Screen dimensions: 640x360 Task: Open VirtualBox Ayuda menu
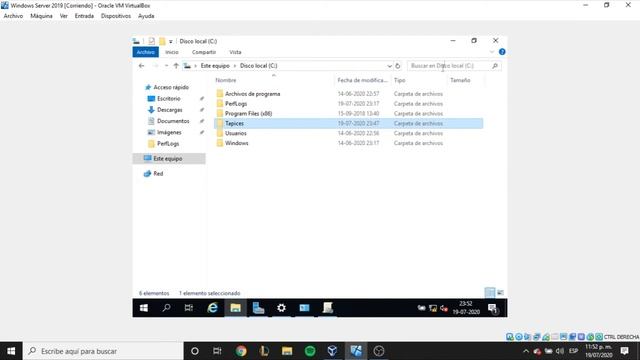tap(146, 16)
